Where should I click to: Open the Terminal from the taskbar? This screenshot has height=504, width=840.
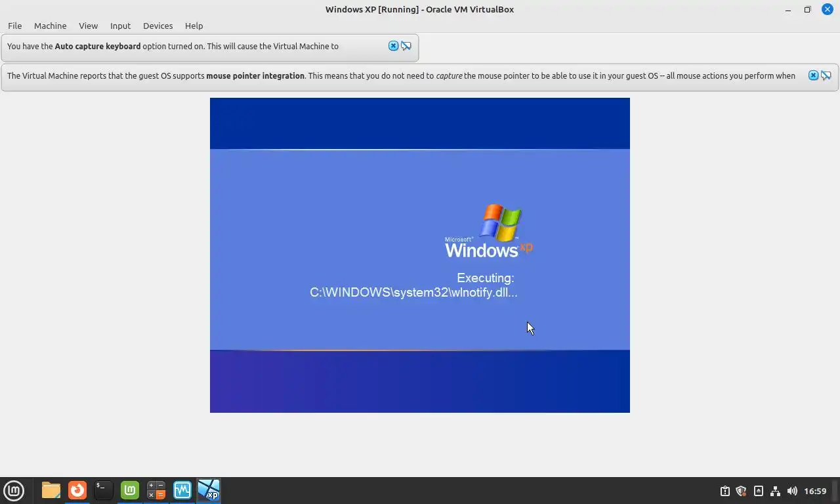(103, 490)
